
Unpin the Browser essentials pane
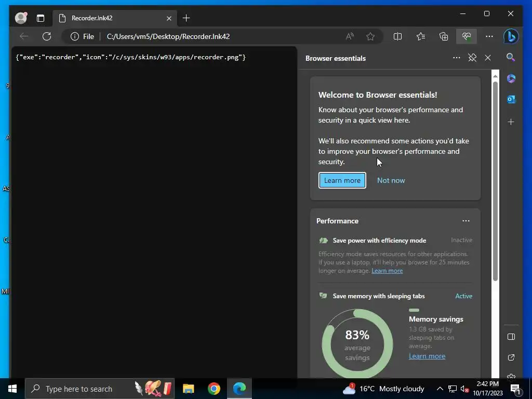click(x=472, y=58)
